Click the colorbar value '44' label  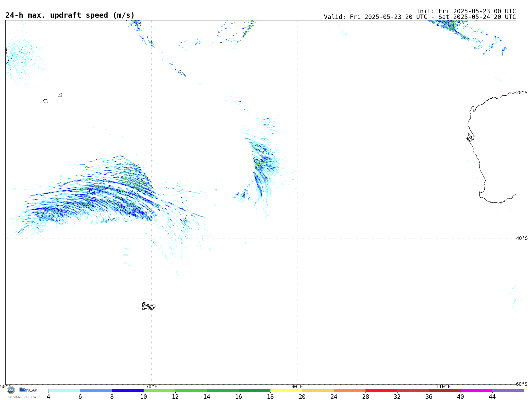[492, 397]
